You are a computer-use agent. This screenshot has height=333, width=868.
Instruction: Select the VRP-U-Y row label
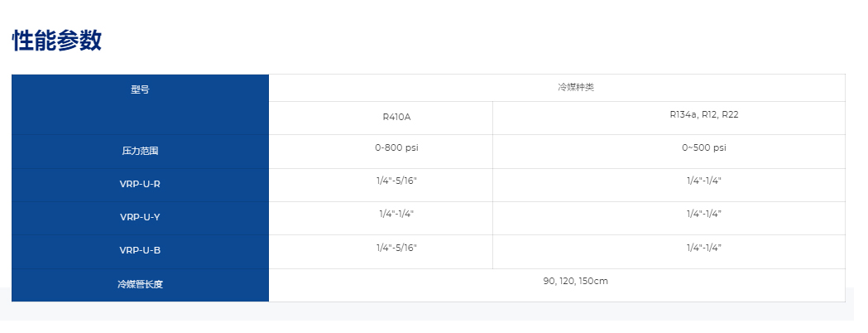pos(140,217)
